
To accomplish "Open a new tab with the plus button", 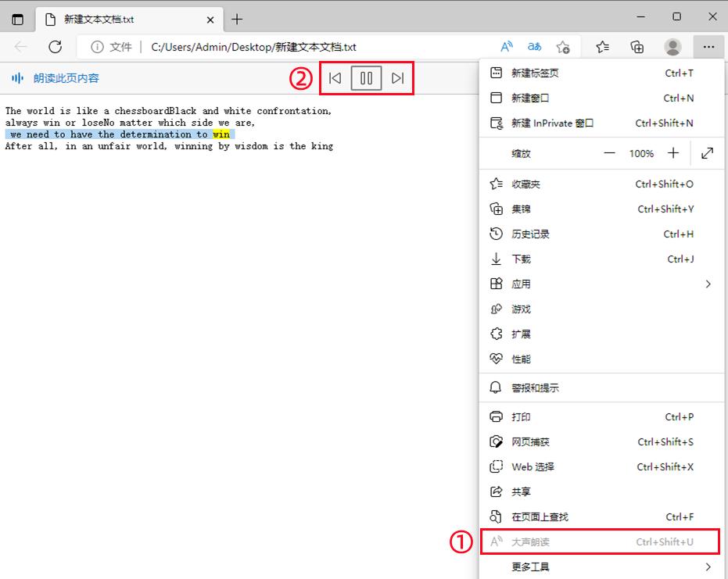I will 237,19.
